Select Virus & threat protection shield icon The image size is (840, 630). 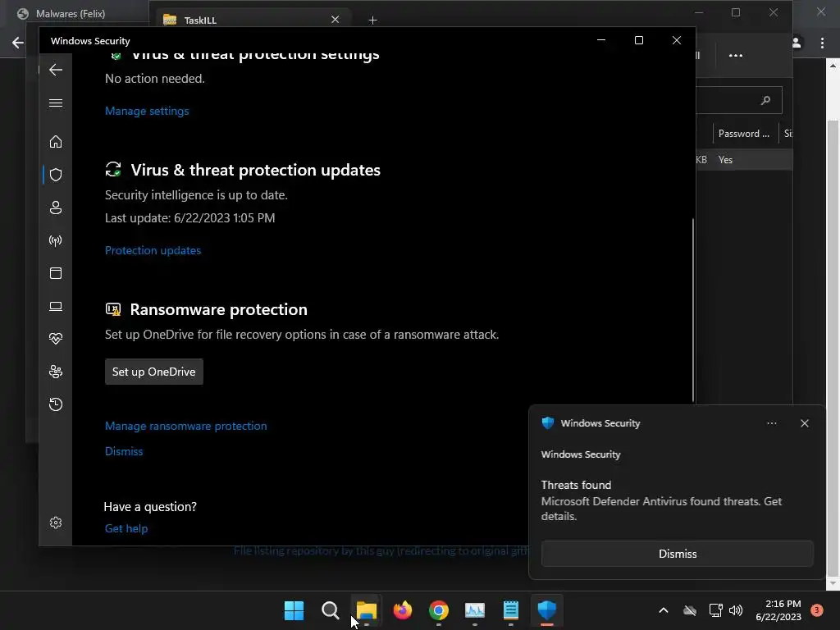point(56,175)
